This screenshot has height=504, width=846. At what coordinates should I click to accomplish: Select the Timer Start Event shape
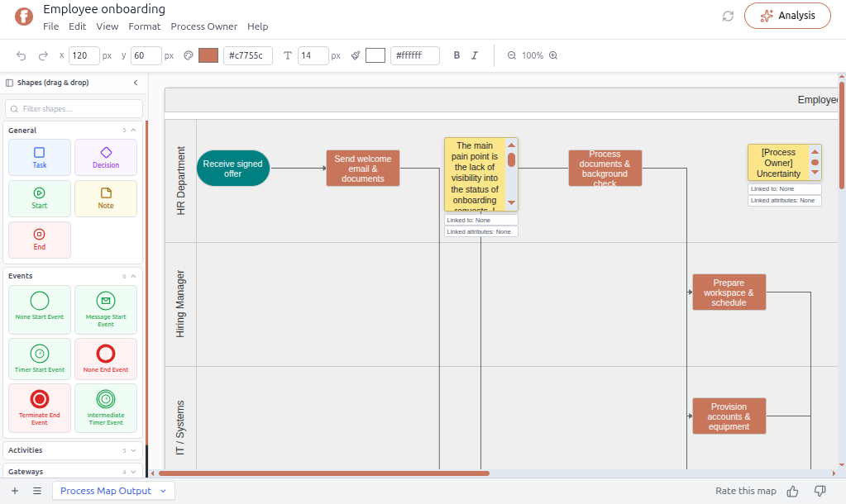[x=40, y=359]
